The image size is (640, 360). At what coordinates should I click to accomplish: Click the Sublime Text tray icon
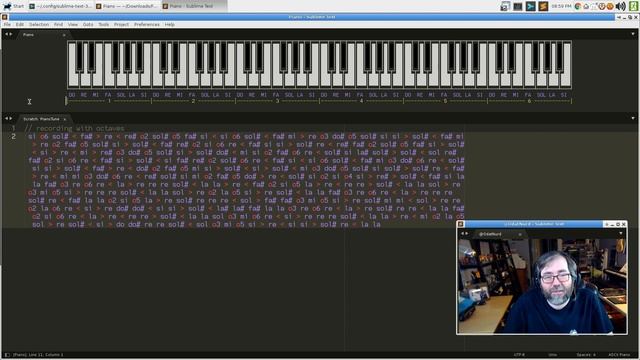543,6
